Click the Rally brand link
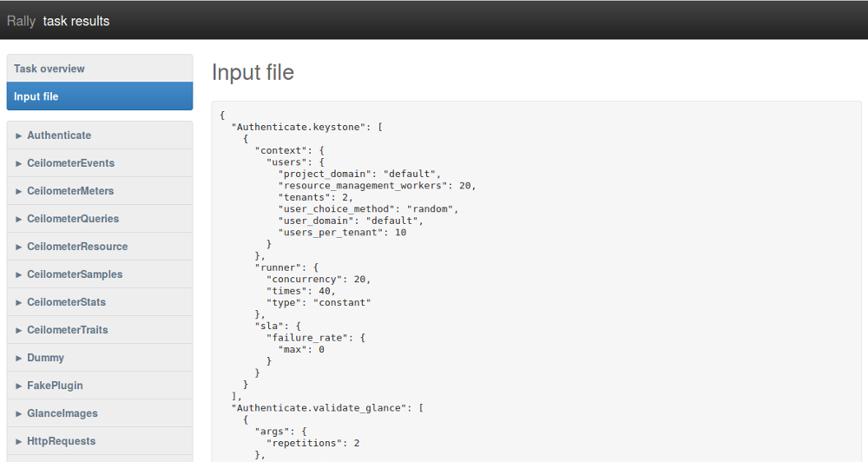This screenshot has width=868, height=462. pyautogui.click(x=21, y=21)
